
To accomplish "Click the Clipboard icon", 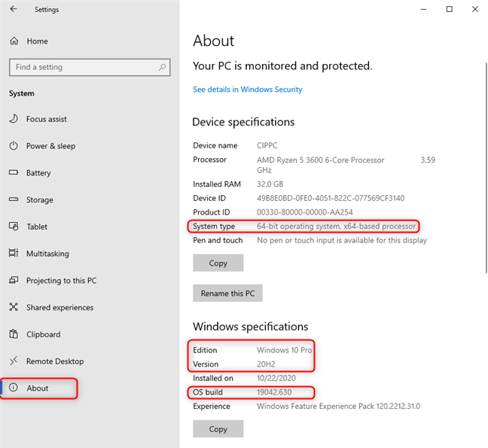I will (x=14, y=334).
